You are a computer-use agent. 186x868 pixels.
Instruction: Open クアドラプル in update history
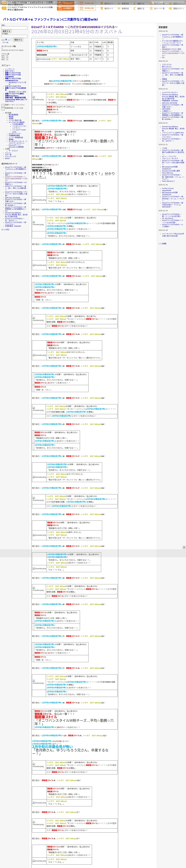click(x=167, y=65)
